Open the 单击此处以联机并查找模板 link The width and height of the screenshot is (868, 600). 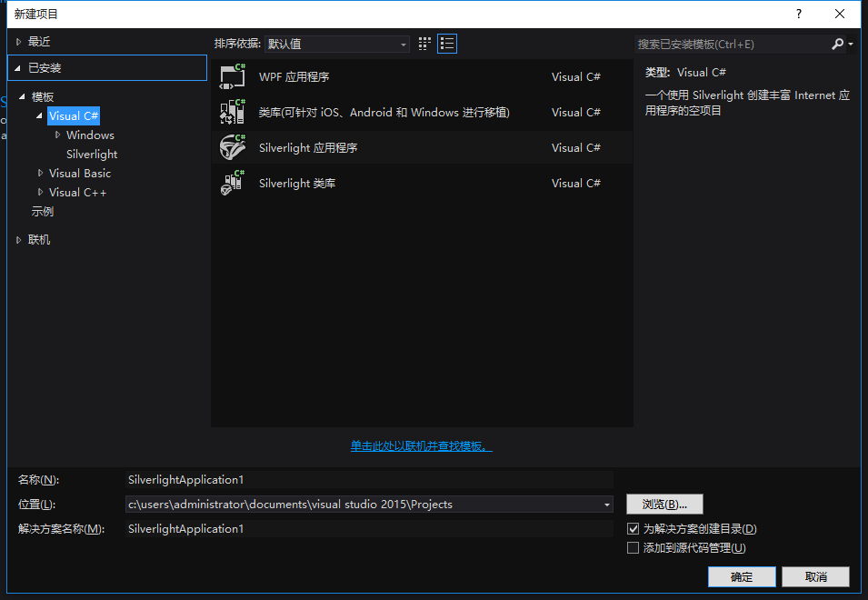point(421,446)
